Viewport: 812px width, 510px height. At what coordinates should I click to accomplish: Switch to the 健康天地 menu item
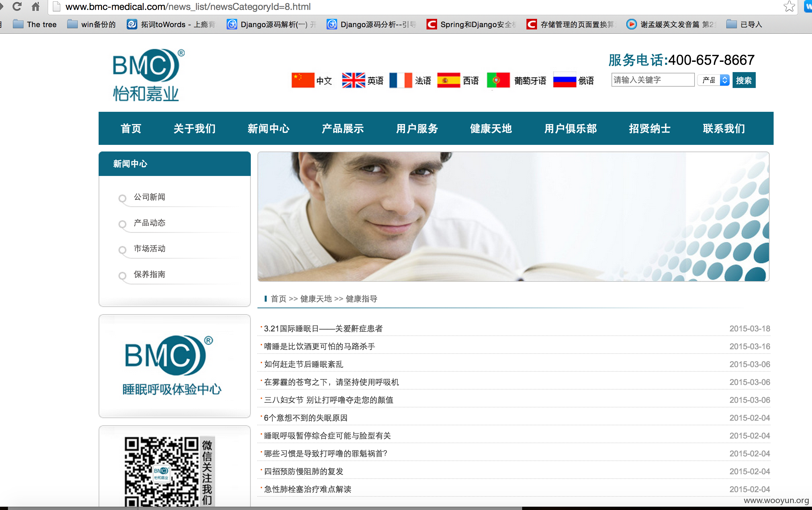491,128
